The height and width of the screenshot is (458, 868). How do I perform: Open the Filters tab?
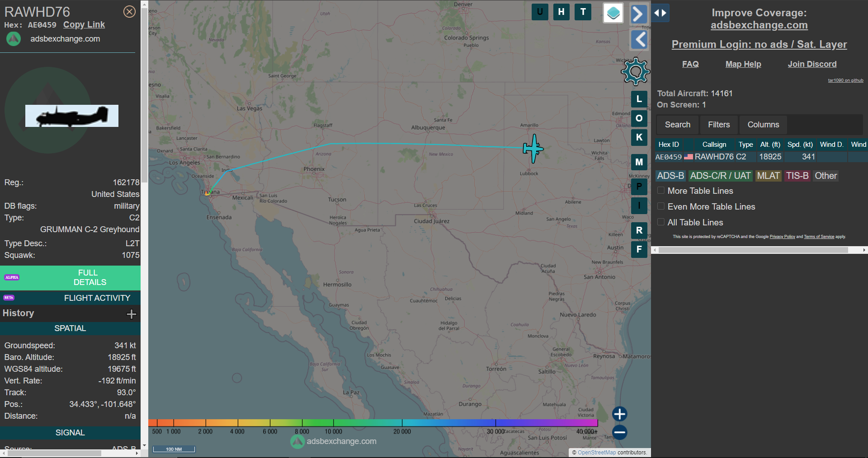click(x=719, y=125)
